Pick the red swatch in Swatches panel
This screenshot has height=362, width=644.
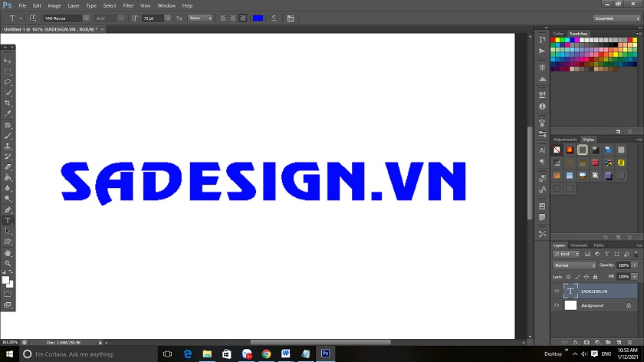(553, 40)
